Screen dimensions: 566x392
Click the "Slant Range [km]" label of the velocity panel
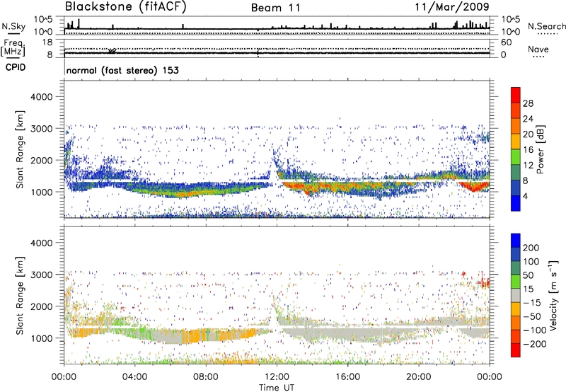(20, 295)
